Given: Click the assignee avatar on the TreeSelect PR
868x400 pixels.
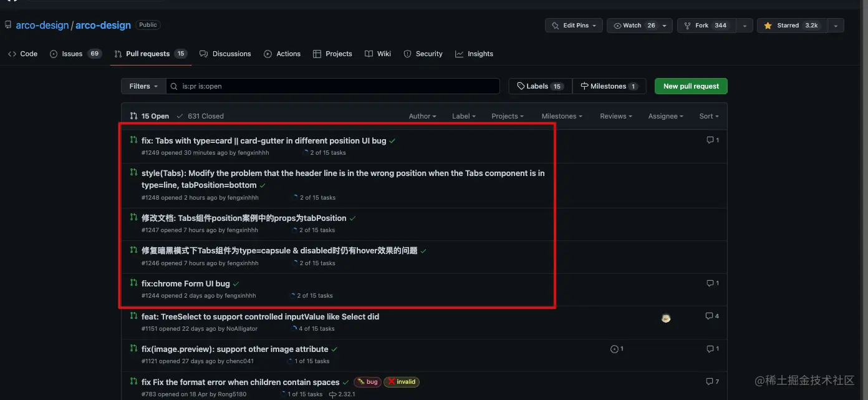Looking at the screenshot, I should point(666,318).
